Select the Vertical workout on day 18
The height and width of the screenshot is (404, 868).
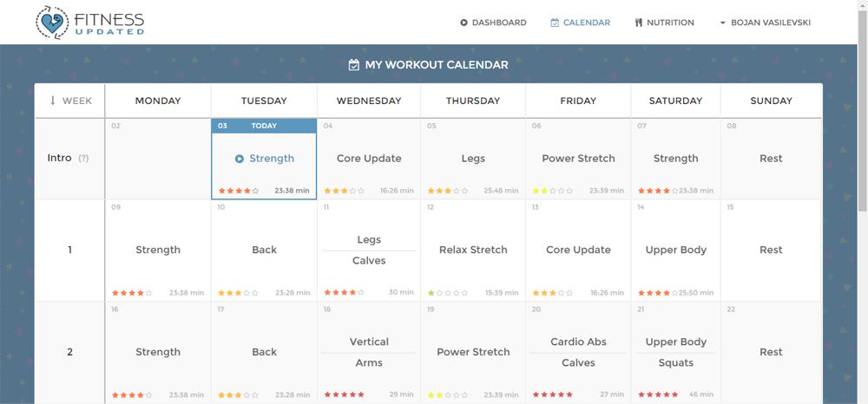point(369,342)
